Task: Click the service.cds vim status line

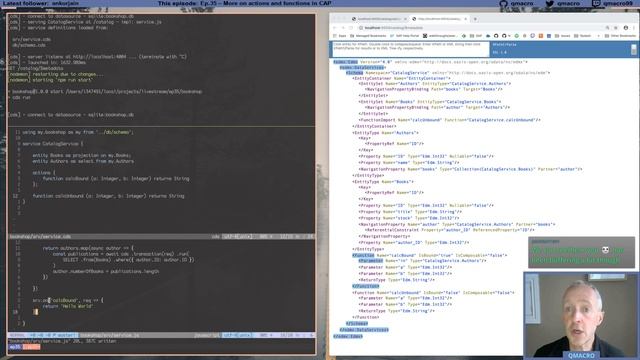Action: pos(161,236)
